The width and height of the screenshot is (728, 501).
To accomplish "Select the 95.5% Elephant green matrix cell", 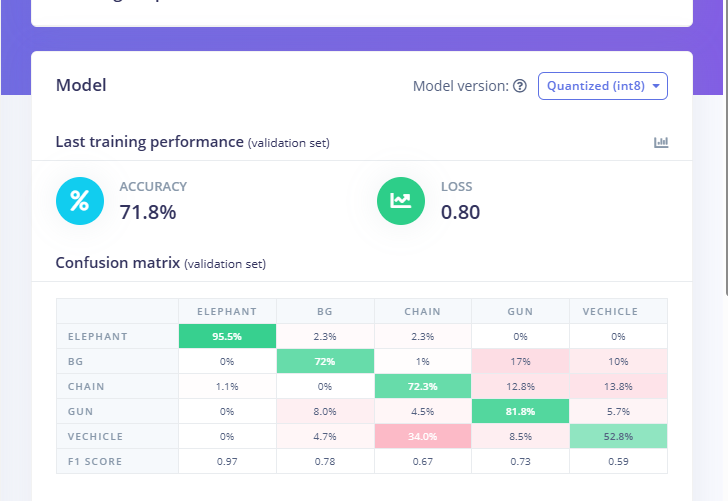I will (x=227, y=336).
